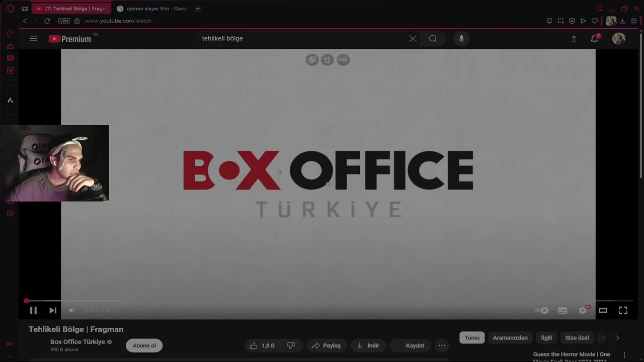644x362 pixels.
Task: Clear the YouTube search text
Action: pos(413,38)
